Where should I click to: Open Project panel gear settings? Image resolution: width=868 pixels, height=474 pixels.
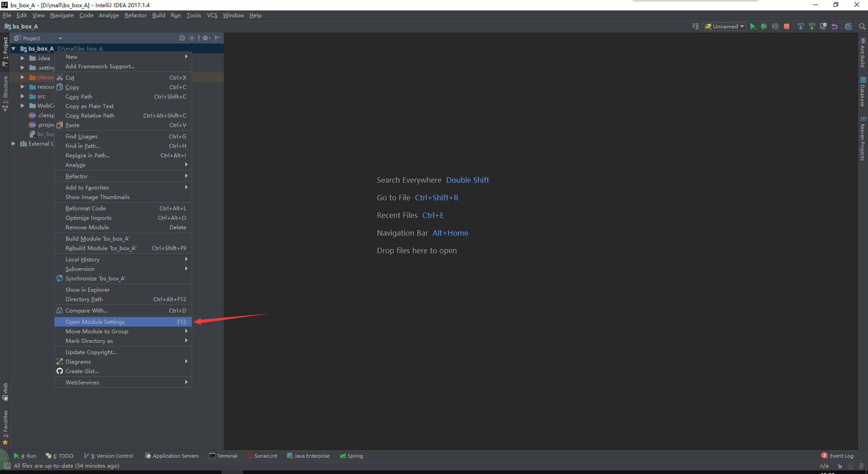click(206, 38)
